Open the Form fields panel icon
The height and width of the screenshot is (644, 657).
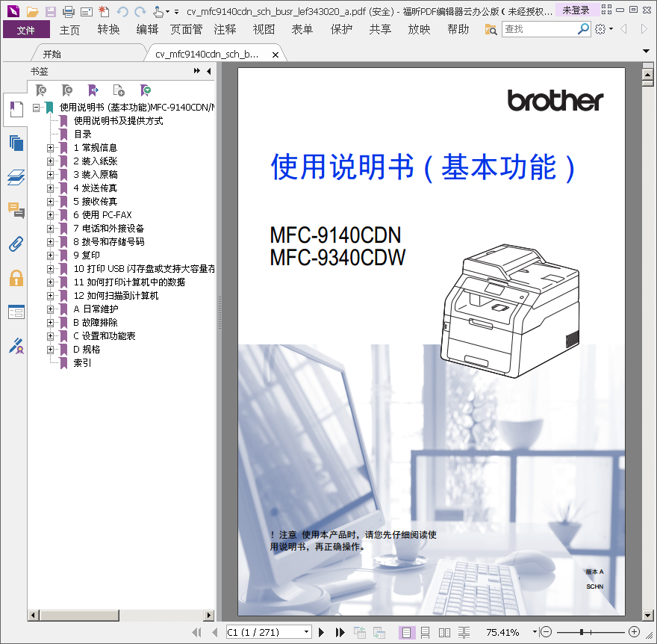coord(16,312)
